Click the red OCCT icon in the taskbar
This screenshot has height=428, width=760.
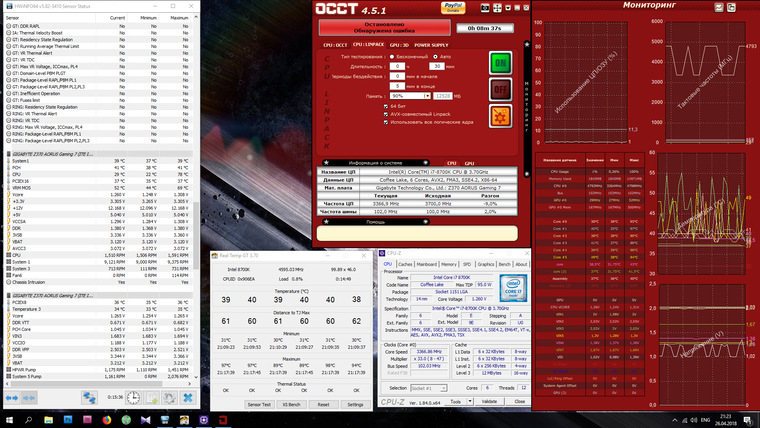point(223,420)
